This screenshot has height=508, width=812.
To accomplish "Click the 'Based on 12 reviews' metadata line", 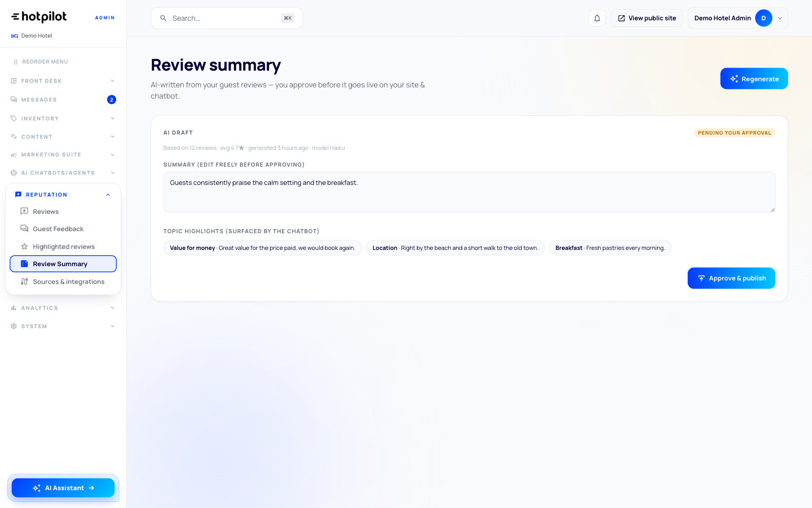I will click(254, 148).
